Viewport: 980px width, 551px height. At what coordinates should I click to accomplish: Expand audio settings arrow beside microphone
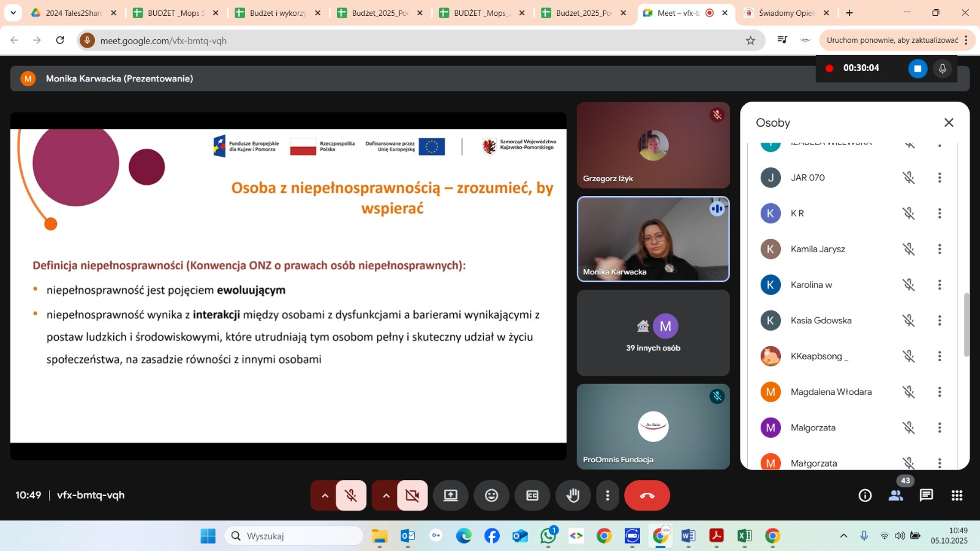[325, 495]
